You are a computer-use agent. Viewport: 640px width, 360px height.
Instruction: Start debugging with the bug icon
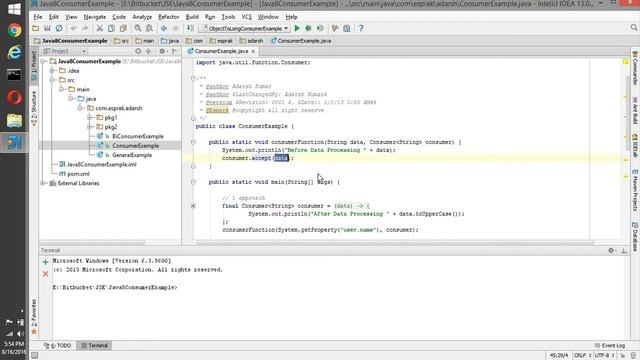pos(309,29)
